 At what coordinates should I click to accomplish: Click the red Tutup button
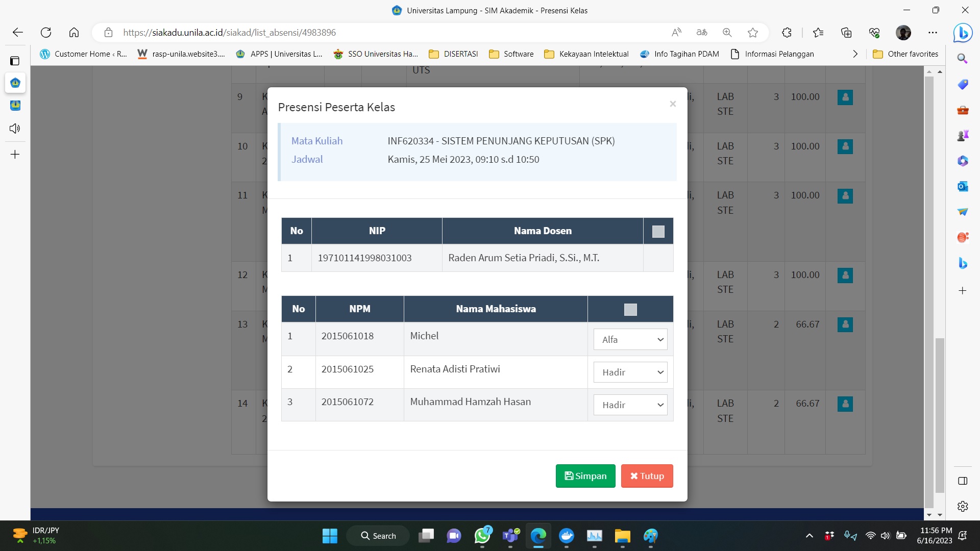coord(647,476)
